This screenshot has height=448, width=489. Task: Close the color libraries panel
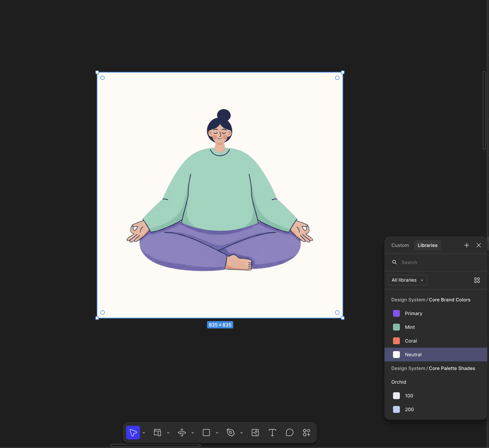pos(478,245)
